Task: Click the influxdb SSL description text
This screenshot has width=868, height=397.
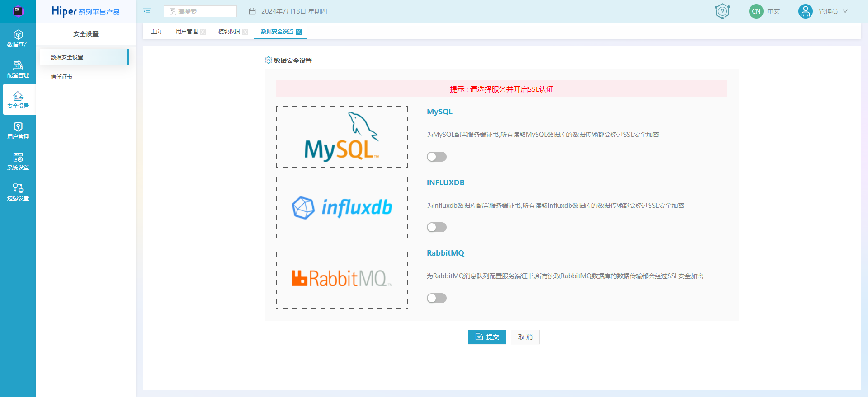Action: click(556, 206)
